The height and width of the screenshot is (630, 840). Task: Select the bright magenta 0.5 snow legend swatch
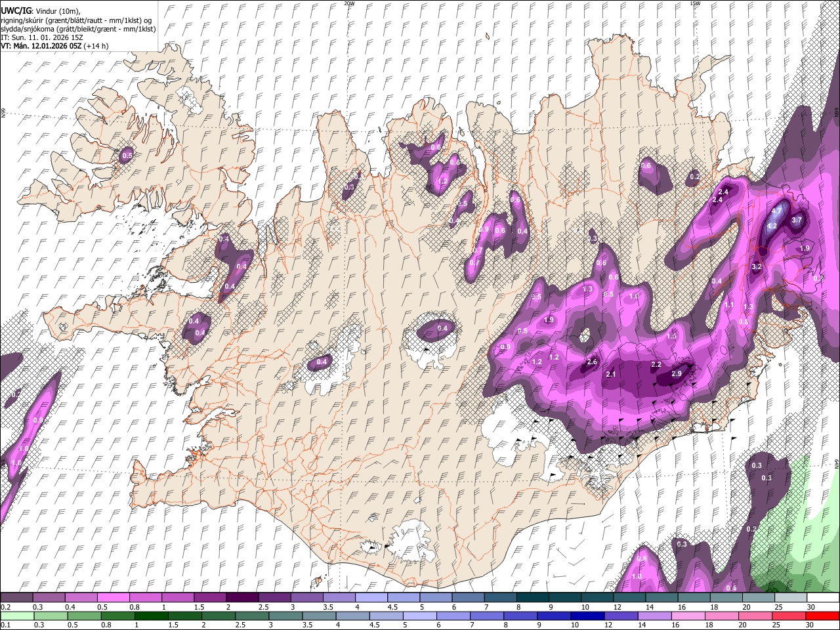point(113,597)
